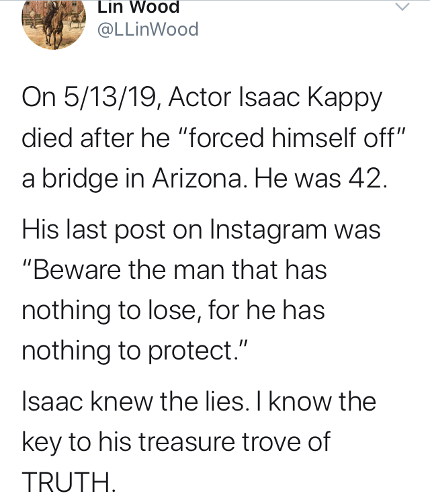This screenshot has width=430, height=504.
Task: Click the capitalized word 'TRUTH.'
Action: click(69, 482)
